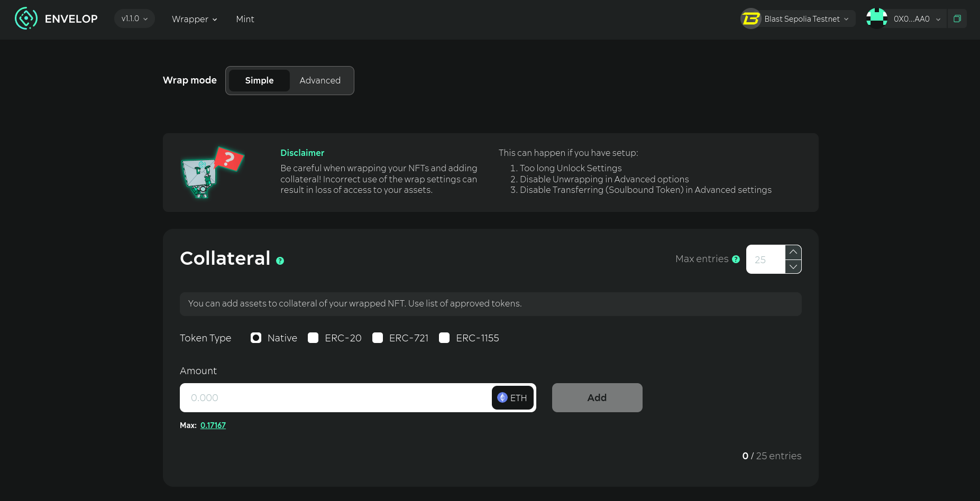The image size is (980, 501).
Task: Click the Wrap mode label
Action: click(190, 80)
